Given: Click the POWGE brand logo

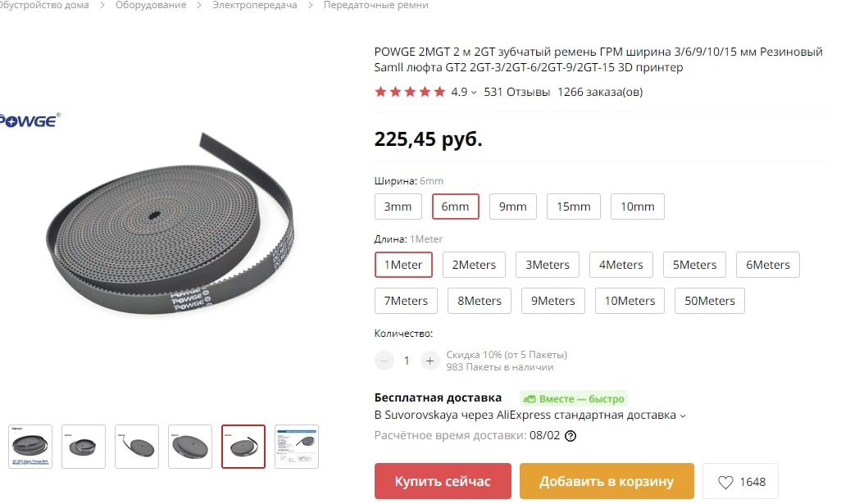Looking at the screenshot, I should 29,120.
